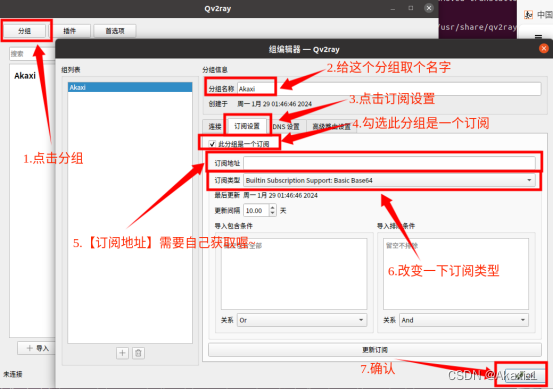The height and width of the screenshot is (390, 553).
Task: Maximize the Qv2ray main window
Action: pyautogui.click(x=411, y=8)
